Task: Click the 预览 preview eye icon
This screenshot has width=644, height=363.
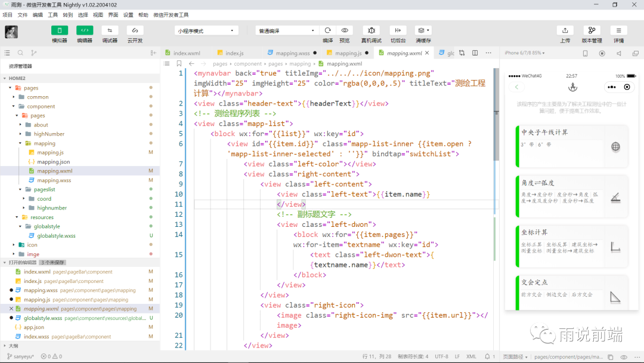Action: pos(345,30)
